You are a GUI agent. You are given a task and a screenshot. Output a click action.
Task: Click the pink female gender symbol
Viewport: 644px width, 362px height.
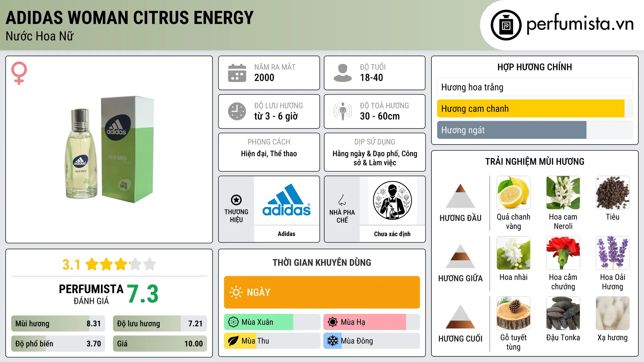coord(19,73)
